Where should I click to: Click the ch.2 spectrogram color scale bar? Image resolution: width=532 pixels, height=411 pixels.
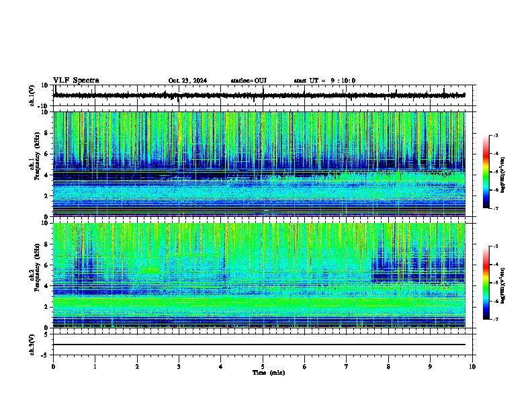click(486, 283)
